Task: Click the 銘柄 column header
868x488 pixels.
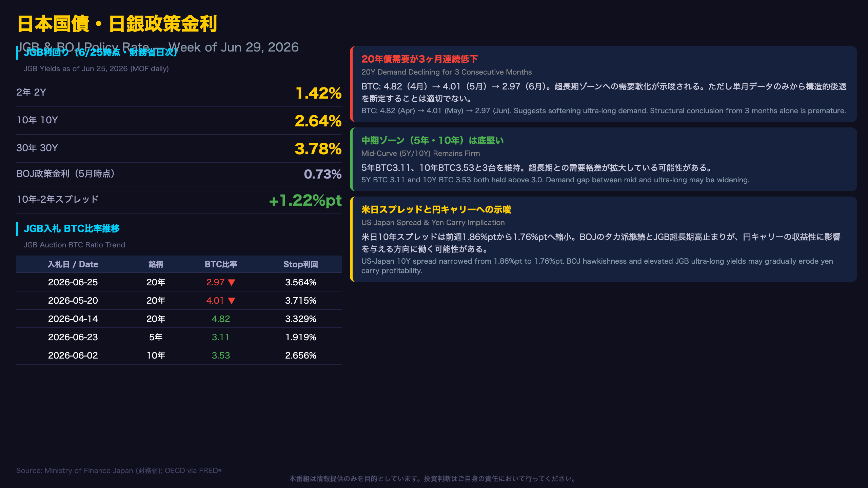Action: coord(156,264)
